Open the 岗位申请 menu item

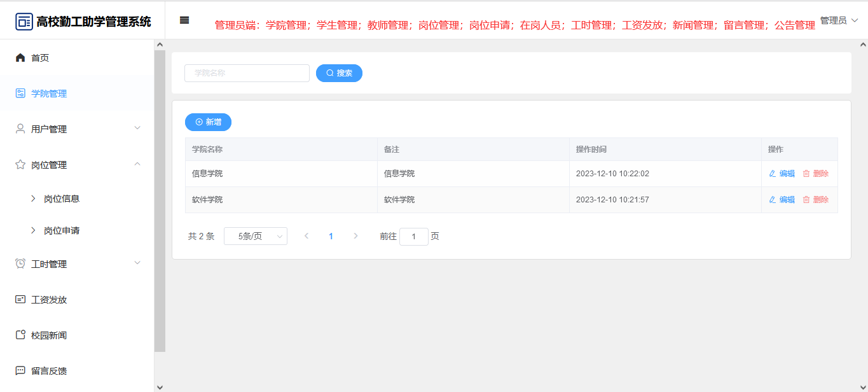62,230
